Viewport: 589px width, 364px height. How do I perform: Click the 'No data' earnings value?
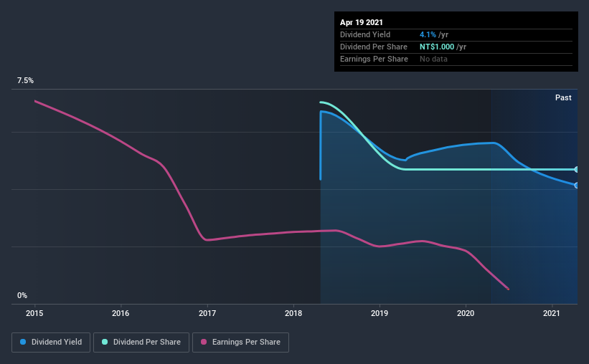coord(433,59)
